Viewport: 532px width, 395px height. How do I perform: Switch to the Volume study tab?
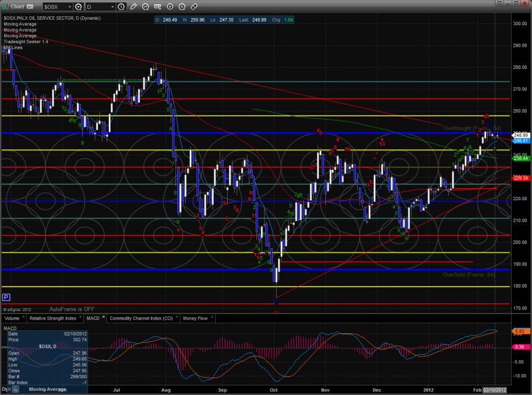point(12,318)
